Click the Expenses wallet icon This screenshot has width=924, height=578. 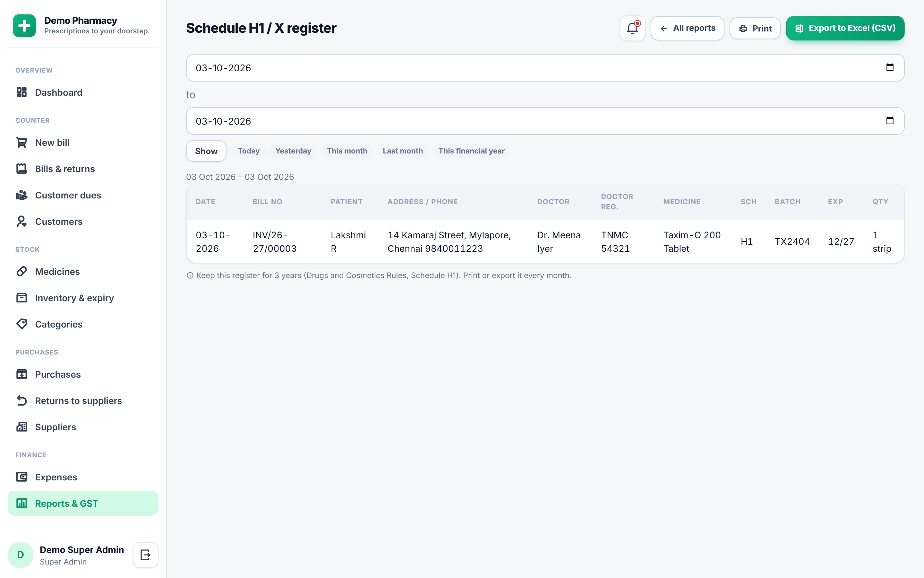coord(22,477)
